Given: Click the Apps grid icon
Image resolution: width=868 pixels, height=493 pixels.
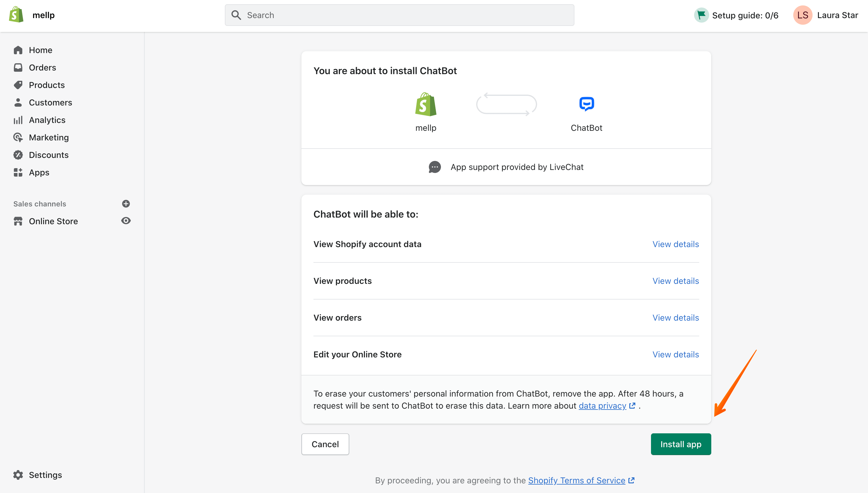Looking at the screenshot, I should tap(18, 172).
